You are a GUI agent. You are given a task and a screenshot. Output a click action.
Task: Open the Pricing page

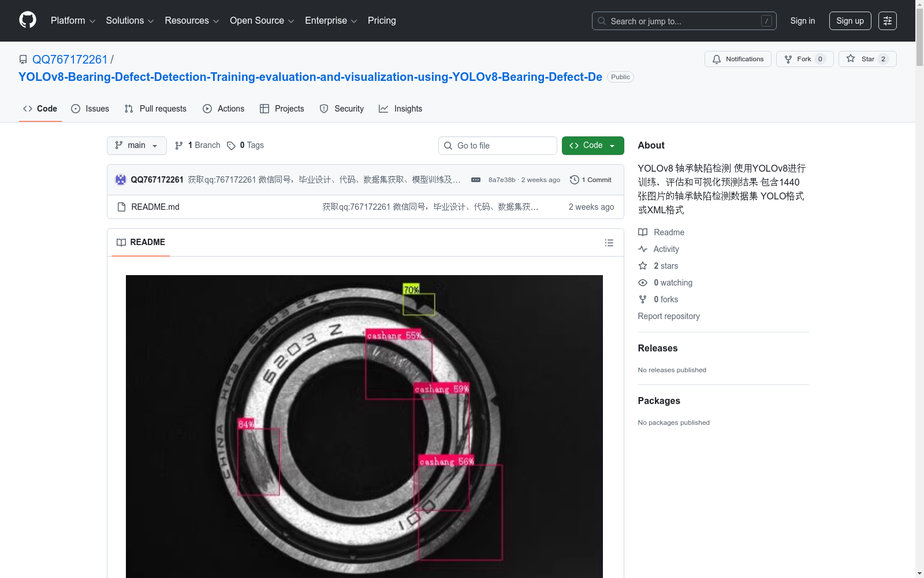pyautogui.click(x=382, y=21)
